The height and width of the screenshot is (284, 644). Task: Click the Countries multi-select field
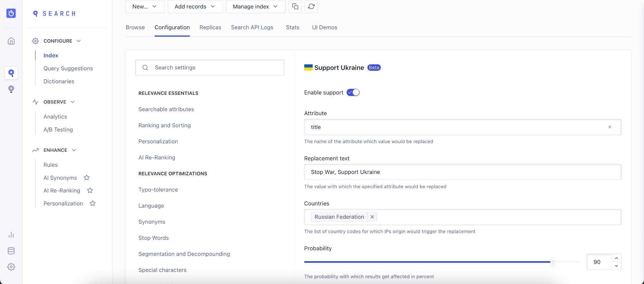(462, 217)
